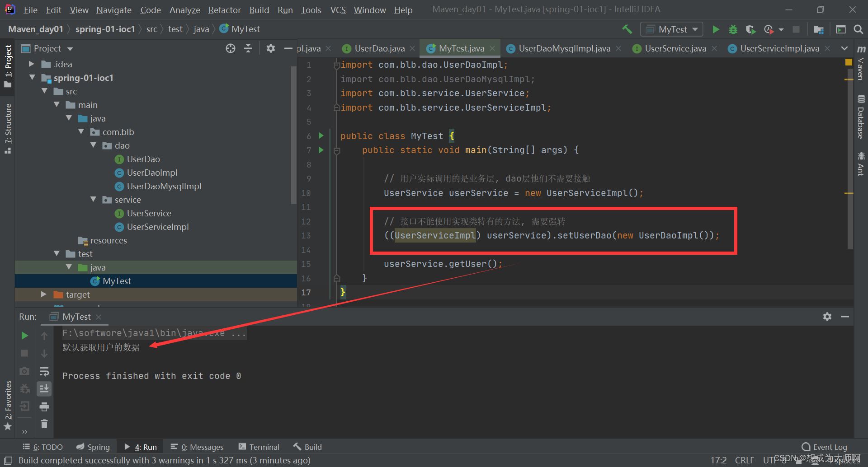Screen dimensions: 868x467
Task: Collapse the service package
Action: (x=94, y=200)
